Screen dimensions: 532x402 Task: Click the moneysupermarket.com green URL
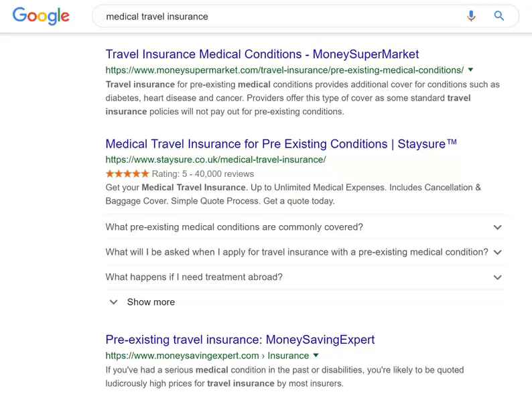click(x=284, y=70)
